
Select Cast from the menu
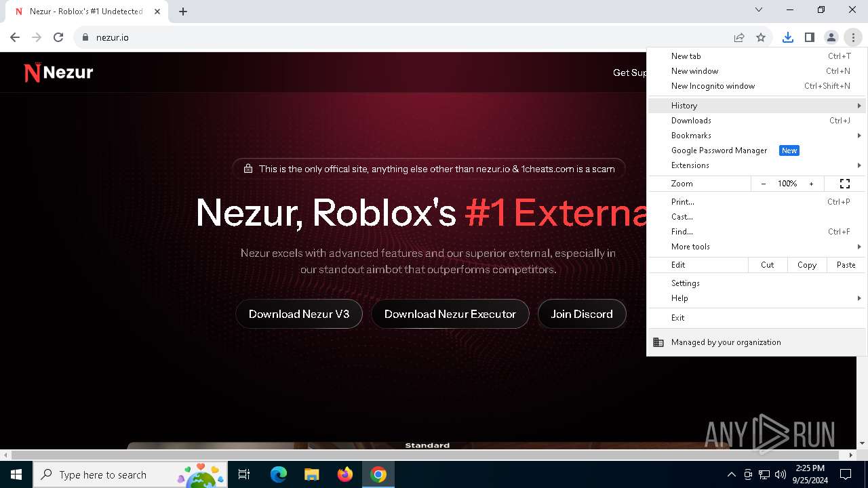click(x=757, y=217)
